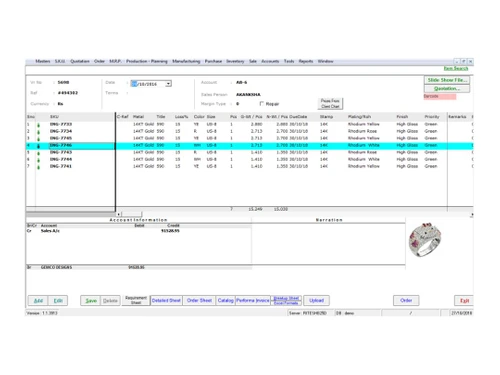Click the Performa Invoice button
The image size is (500, 375).
(253, 300)
